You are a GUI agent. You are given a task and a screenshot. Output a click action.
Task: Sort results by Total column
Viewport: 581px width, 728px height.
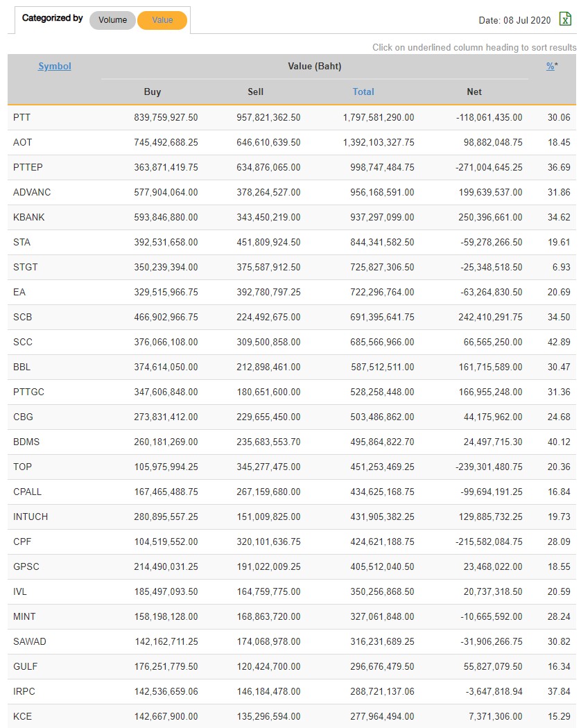pyautogui.click(x=363, y=92)
